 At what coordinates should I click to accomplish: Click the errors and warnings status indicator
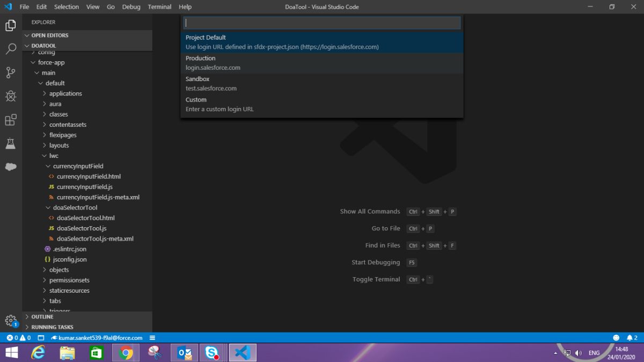click(x=19, y=338)
